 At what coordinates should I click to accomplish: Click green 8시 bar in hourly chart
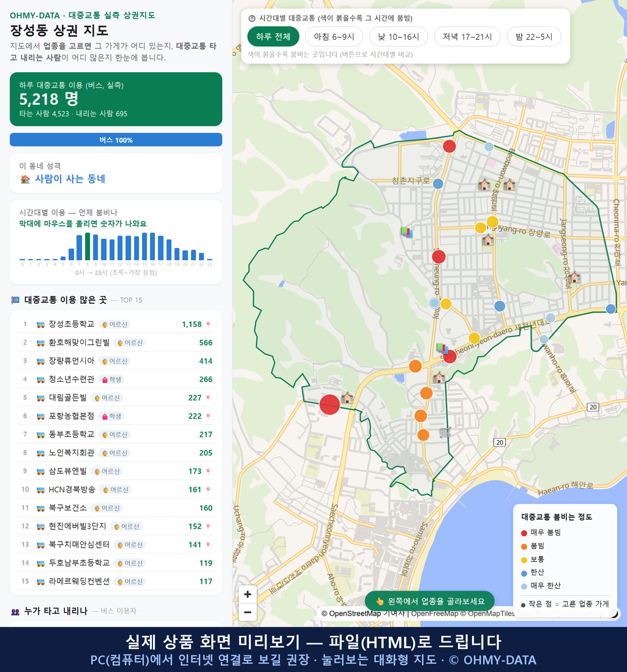pyautogui.click(x=88, y=247)
